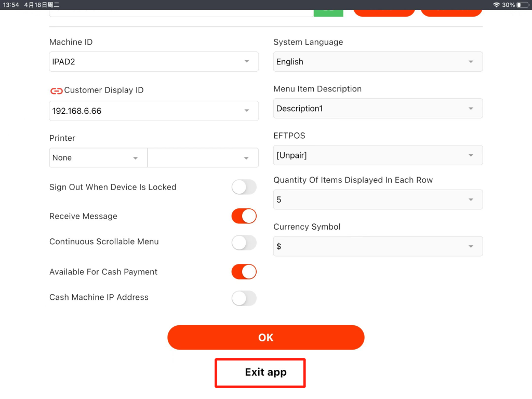The width and height of the screenshot is (532, 399).
Task: Open the Machine ID dropdown
Action: point(154,62)
